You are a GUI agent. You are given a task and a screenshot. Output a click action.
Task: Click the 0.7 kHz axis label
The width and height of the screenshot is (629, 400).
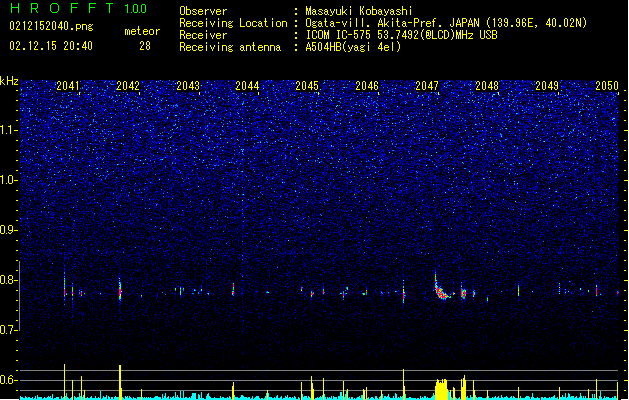point(9,330)
